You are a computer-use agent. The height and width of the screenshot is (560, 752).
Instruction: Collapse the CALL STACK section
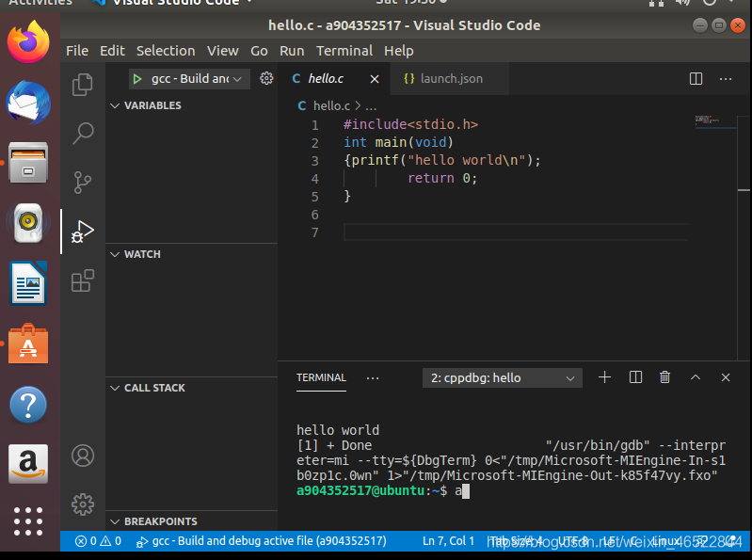(x=191, y=388)
